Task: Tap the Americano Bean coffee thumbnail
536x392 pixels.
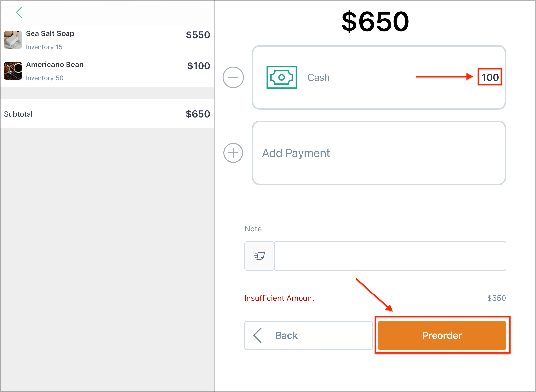Action: pyautogui.click(x=13, y=71)
